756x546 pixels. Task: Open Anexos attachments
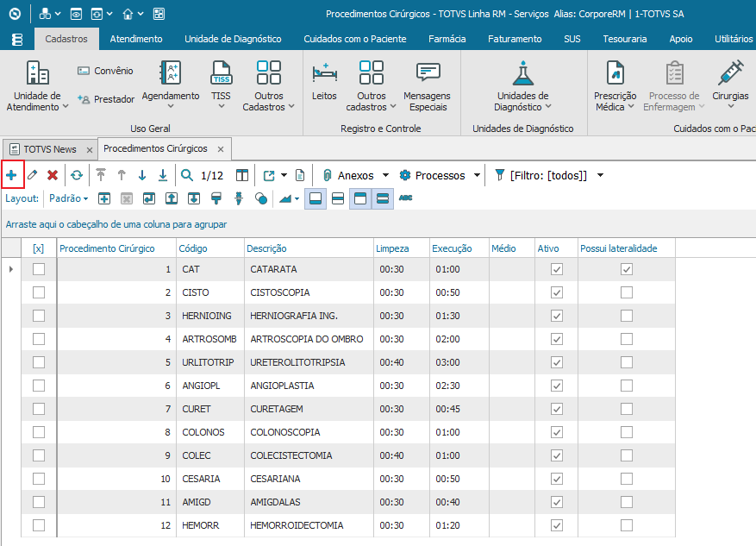coord(349,176)
